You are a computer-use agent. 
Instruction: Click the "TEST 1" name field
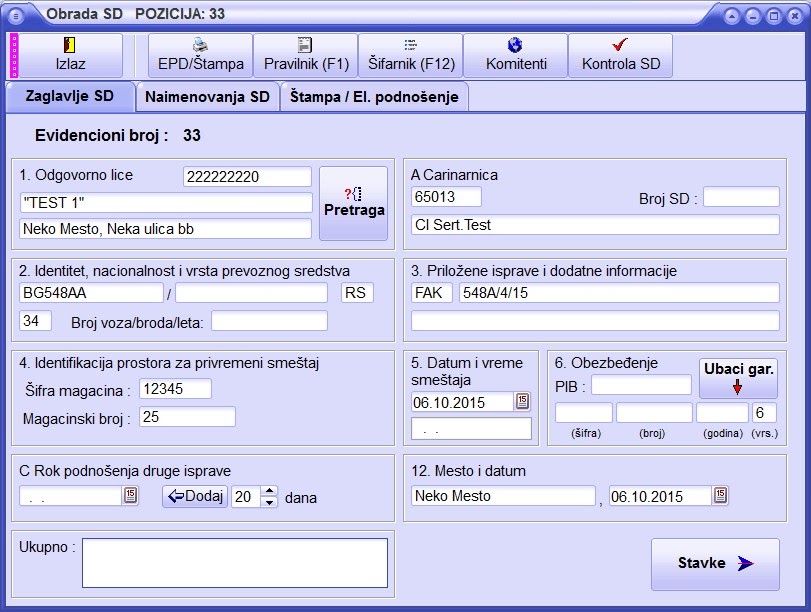166,203
